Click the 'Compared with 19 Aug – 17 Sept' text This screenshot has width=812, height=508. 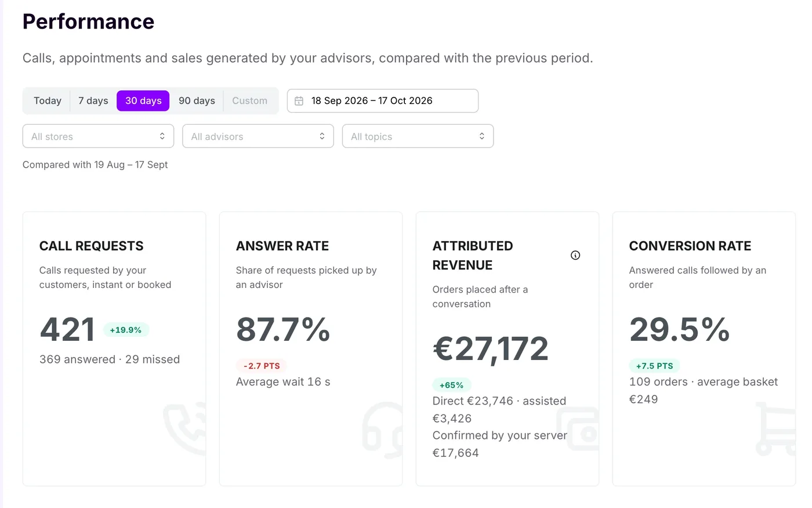(95, 165)
